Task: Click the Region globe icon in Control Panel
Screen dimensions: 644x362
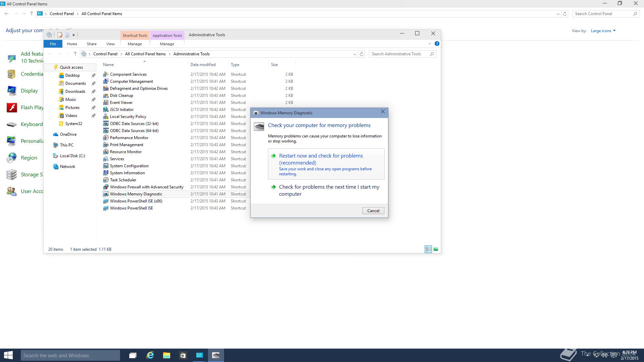Action: [x=12, y=158]
